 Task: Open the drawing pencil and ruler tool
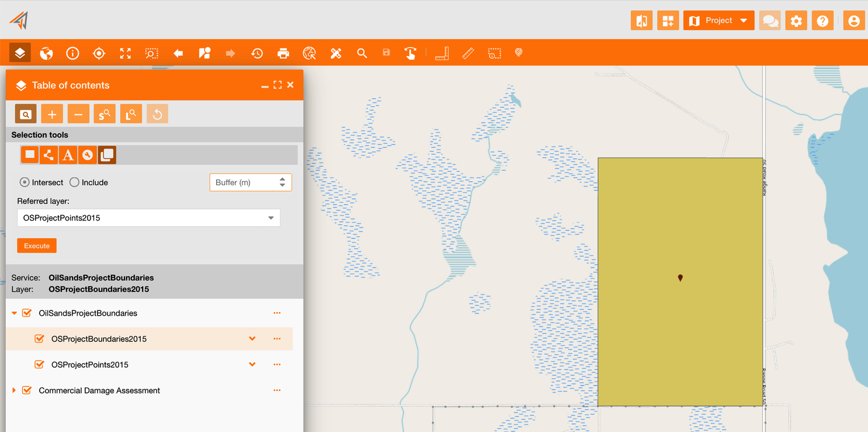click(x=336, y=53)
